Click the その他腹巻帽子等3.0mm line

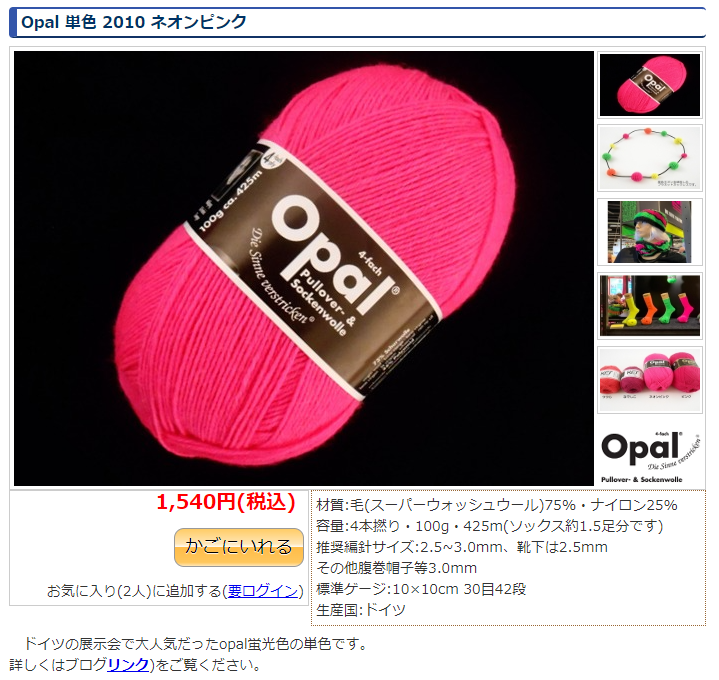pyautogui.click(x=397, y=568)
